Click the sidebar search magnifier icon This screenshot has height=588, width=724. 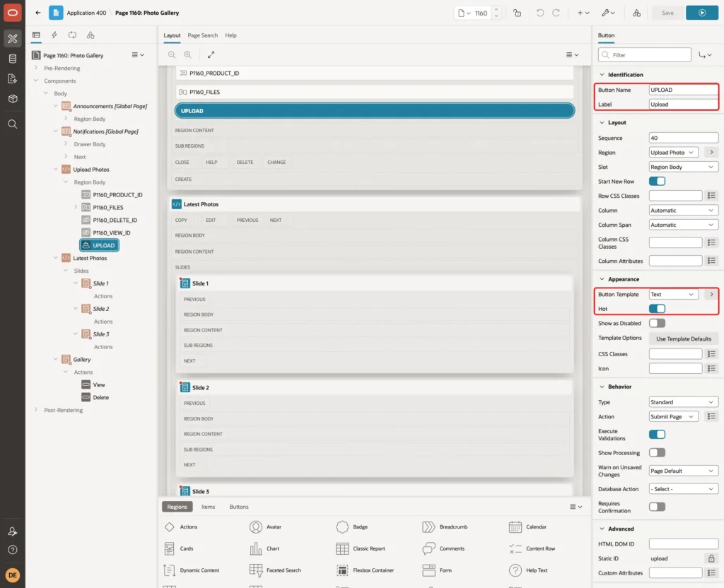click(x=13, y=124)
